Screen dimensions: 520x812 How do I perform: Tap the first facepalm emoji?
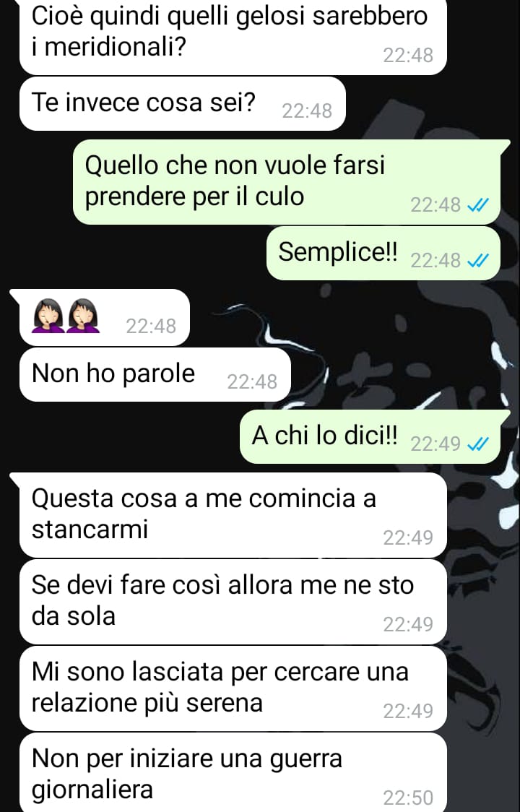click(48, 315)
